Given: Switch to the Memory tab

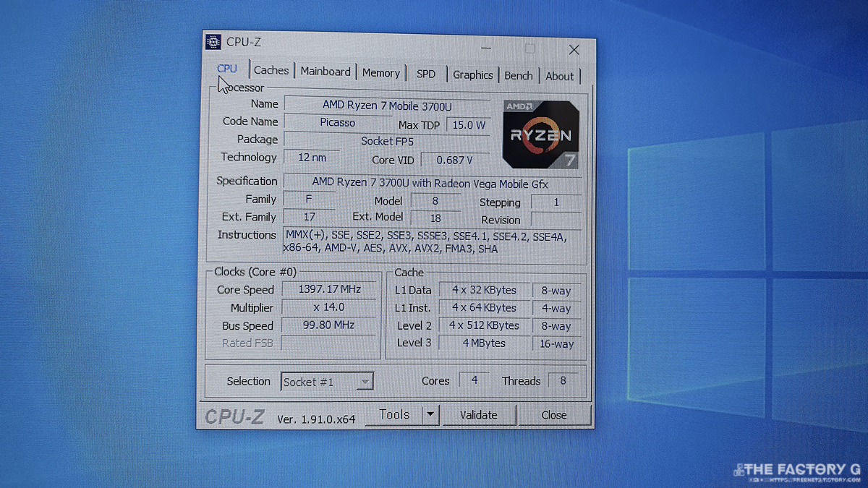Looking at the screenshot, I should tap(381, 73).
